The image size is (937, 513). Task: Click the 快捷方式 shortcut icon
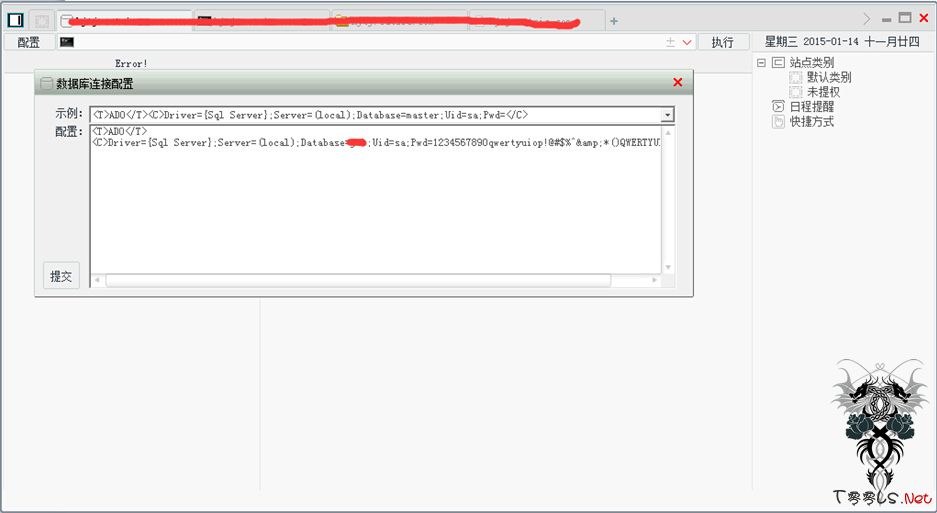coord(778,121)
